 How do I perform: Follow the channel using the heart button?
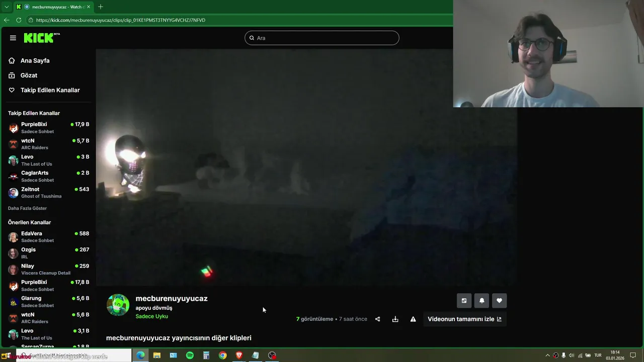coord(499,301)
